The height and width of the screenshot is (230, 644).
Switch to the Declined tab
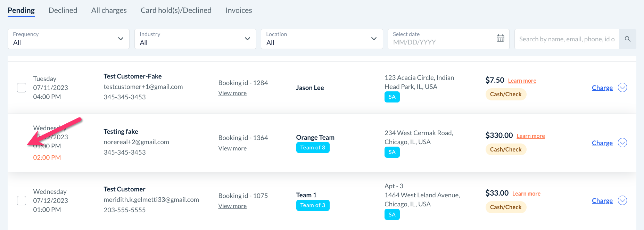coord(63,10)
